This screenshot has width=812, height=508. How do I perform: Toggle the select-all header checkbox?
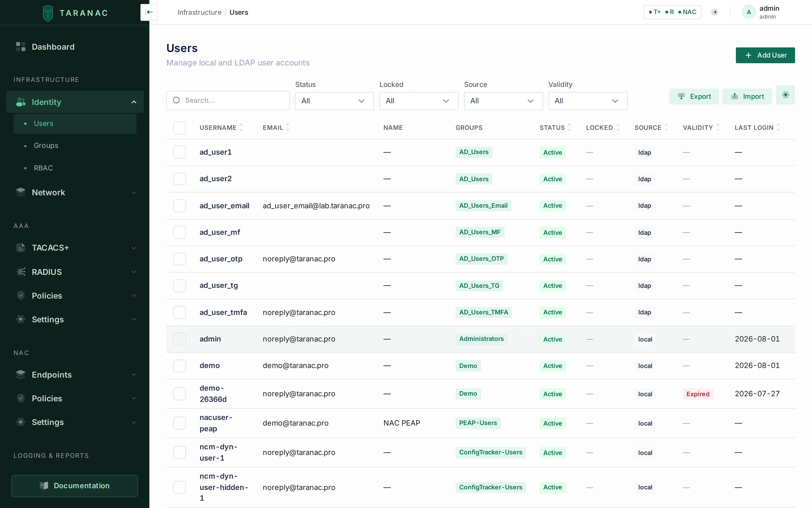(180, 128)
